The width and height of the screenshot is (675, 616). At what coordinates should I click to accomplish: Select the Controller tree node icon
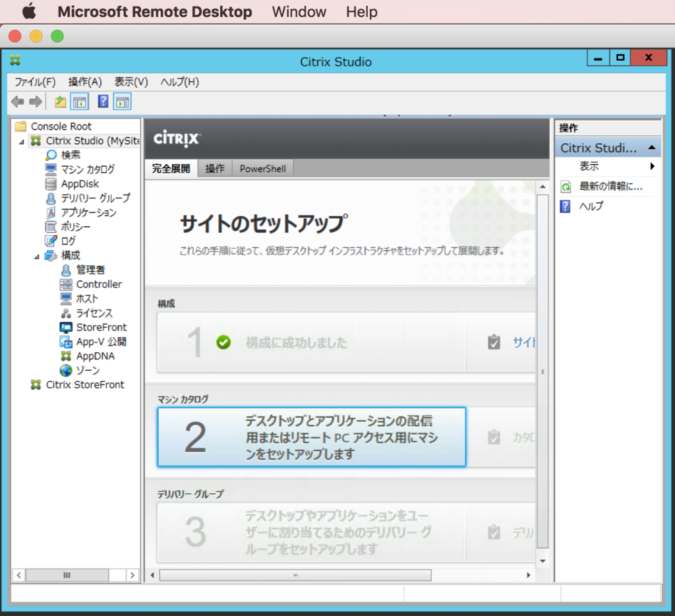coord(66,284)
